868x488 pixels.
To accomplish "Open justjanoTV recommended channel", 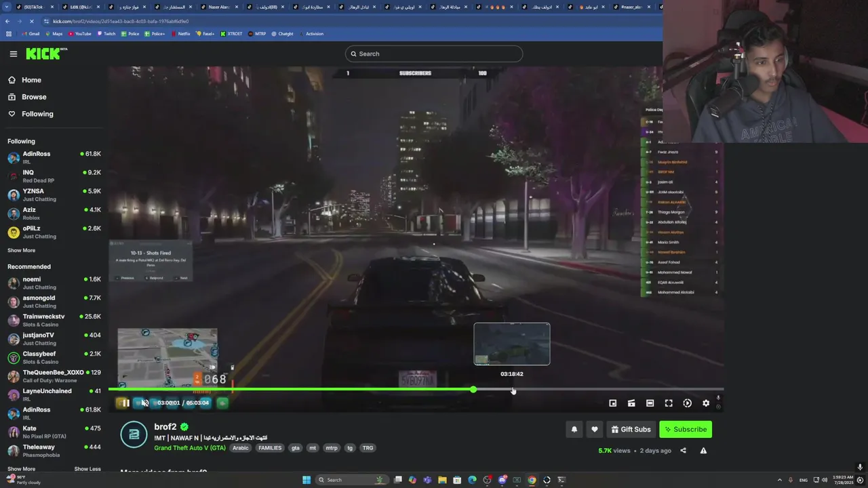I will pyautogui.click(x=54, y=339).
